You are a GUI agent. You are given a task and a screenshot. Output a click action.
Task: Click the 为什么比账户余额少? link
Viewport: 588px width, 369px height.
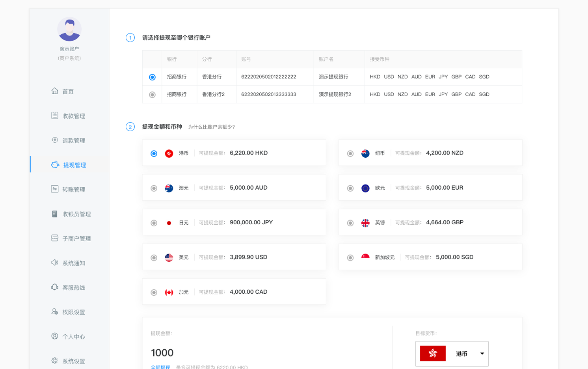pyautogui.click(x=211, y=127)
